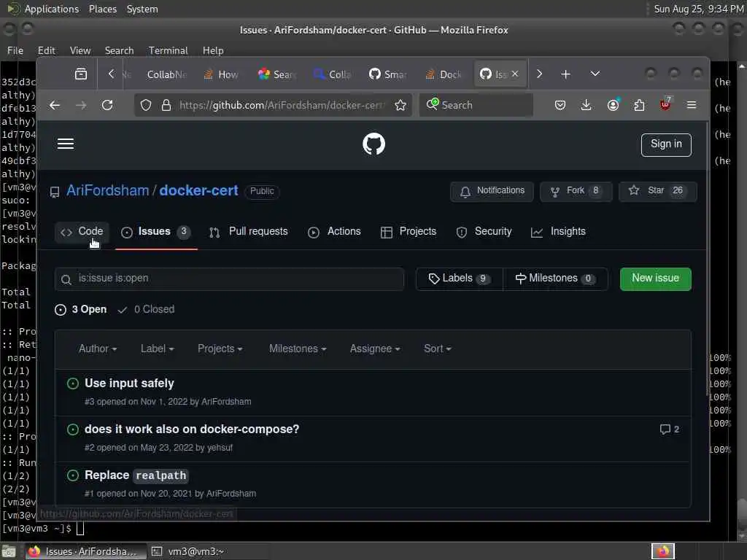Screen dimensions: 747x560
Task: Open Security tab
Action: pyautogui.click(x=484, y=232)
